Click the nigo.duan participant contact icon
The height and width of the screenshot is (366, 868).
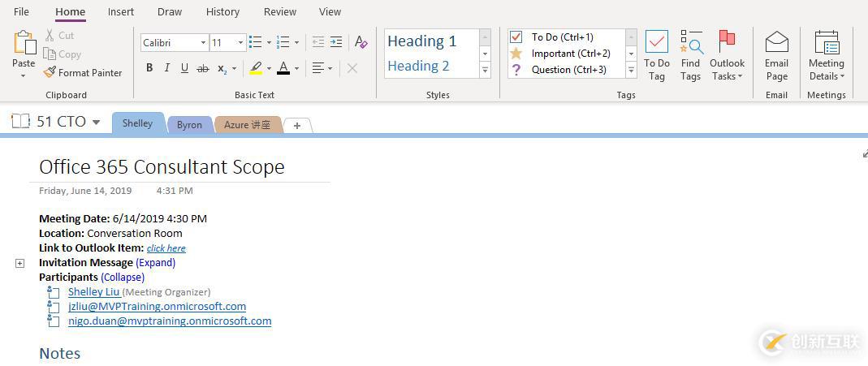click(x=53, y=321)
